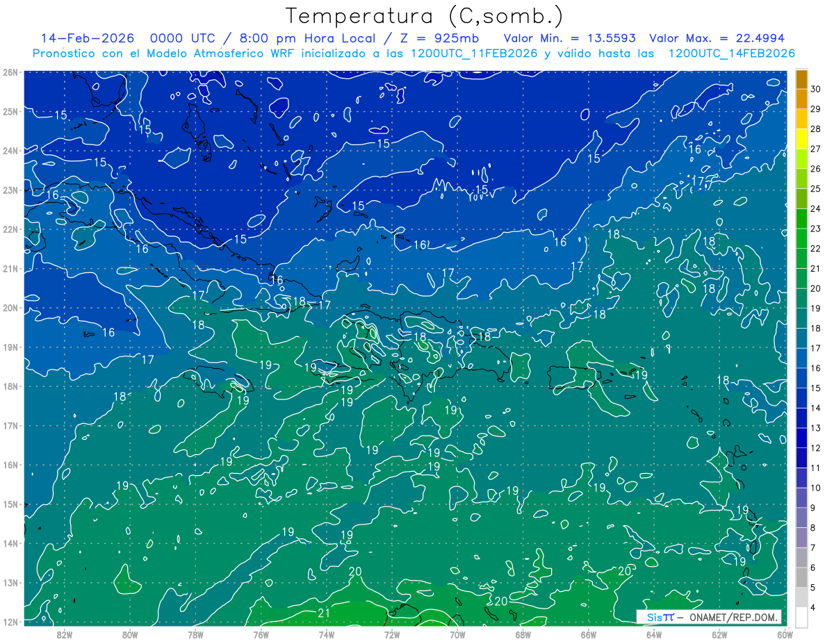Click longitude axis label "60W"

point(785,634)
